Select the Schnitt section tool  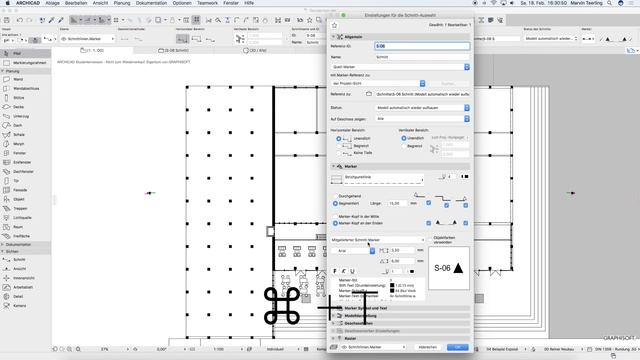[x=25, y=260]
